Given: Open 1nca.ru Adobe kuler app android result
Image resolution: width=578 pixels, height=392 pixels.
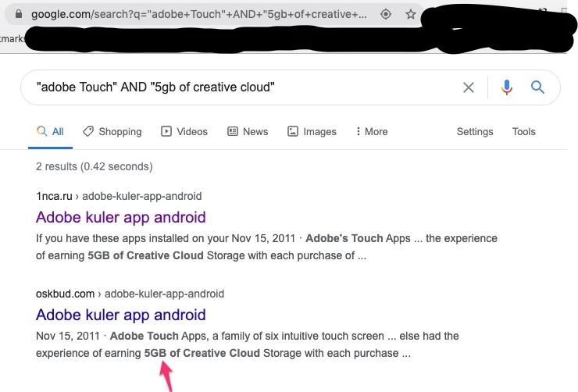Looking at the screenshot, I should [x=120, y=217].
